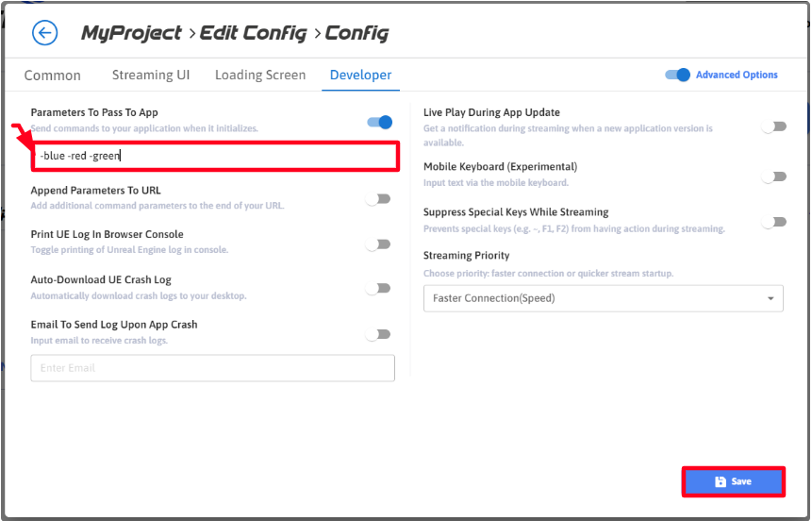The height and width of the screenshot is (521, 812).
Task: Go to the Loading Screen tab
Action: click(260, 75)
